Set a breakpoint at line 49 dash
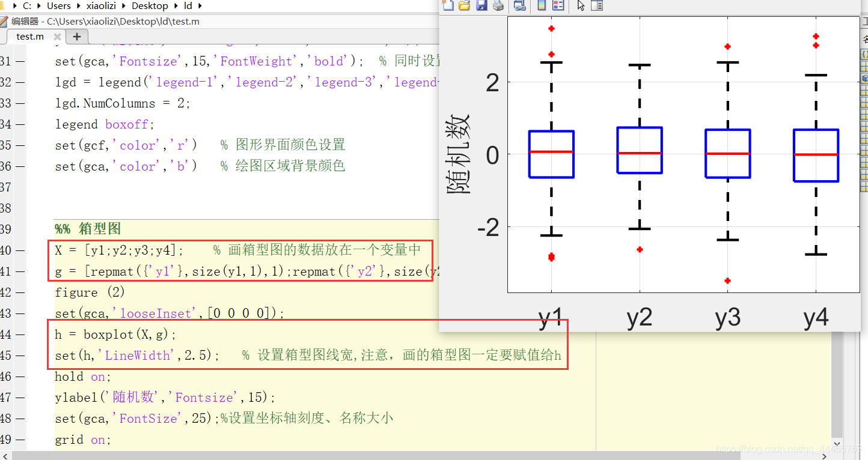Screen dimensions: 868x460 20,440
